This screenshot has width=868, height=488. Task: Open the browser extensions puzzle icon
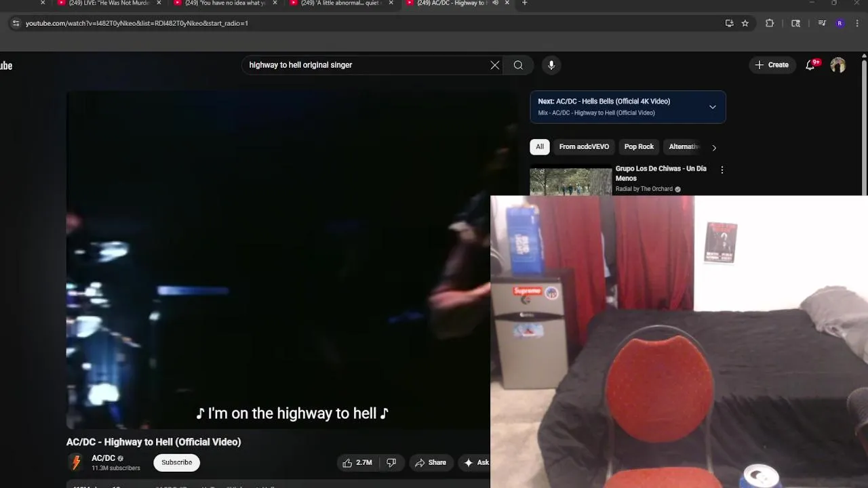coord(770,23)
